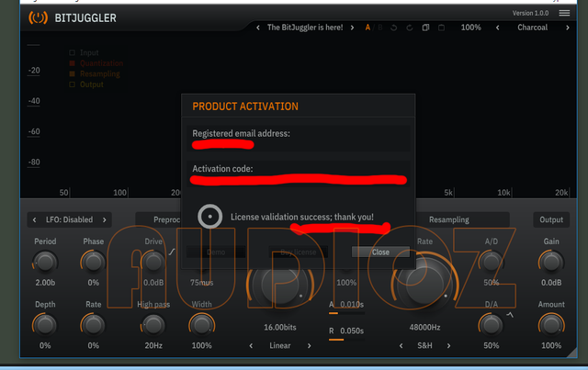Select next resampling mode after S&H
The height and width of the screenshot is (370, 588).
click(x=448, y=345)
